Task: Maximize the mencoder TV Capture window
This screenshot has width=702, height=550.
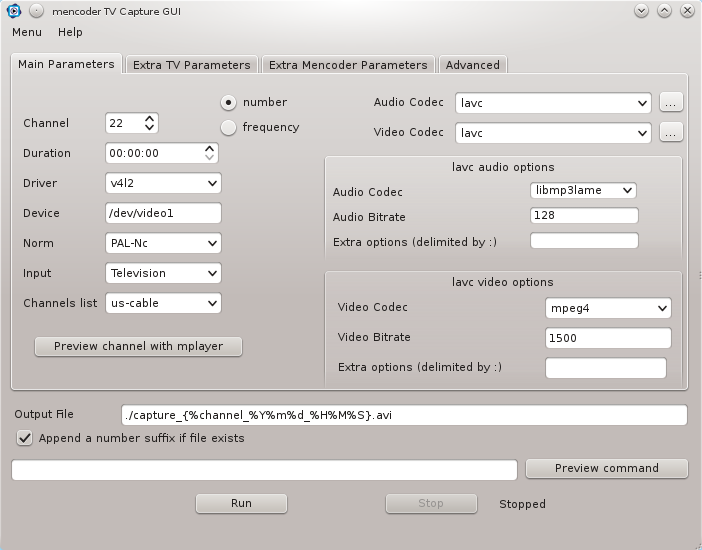Action: click(664, 11)
